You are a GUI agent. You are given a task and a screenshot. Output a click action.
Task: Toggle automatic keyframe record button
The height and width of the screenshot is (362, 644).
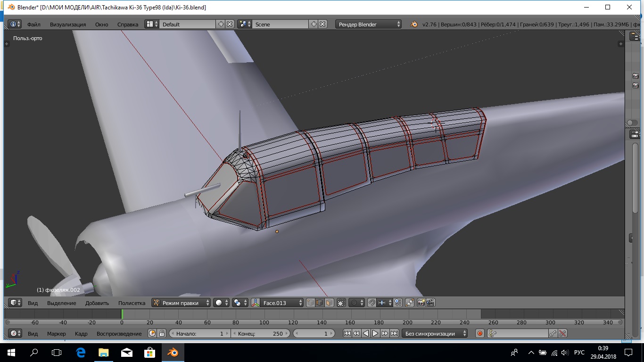coord(480,333)
